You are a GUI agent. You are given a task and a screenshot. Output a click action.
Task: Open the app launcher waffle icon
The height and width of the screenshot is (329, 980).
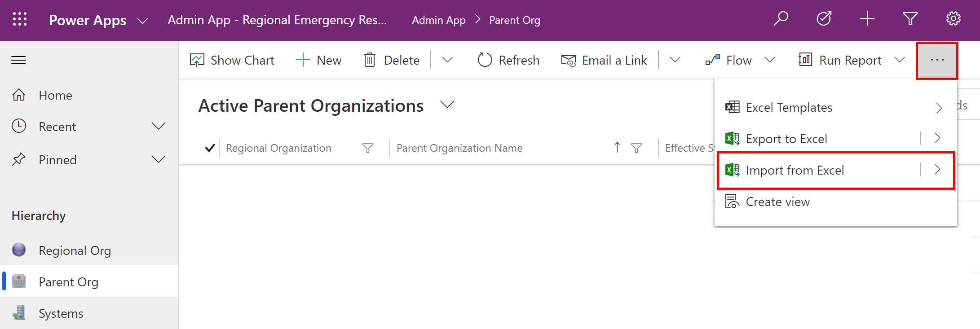click(20, 19)
